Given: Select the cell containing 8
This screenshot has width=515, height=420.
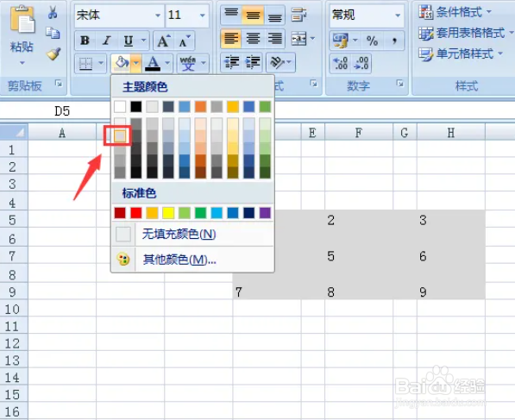Looking at the screenshot, I should 359,291.
